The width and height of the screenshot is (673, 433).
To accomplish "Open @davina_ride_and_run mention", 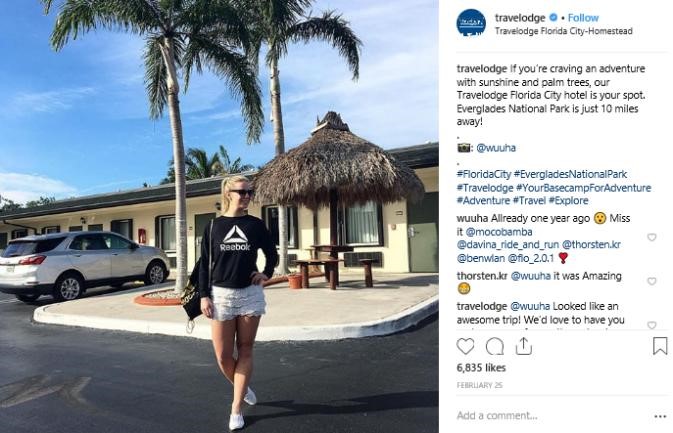I will (508, 245).
